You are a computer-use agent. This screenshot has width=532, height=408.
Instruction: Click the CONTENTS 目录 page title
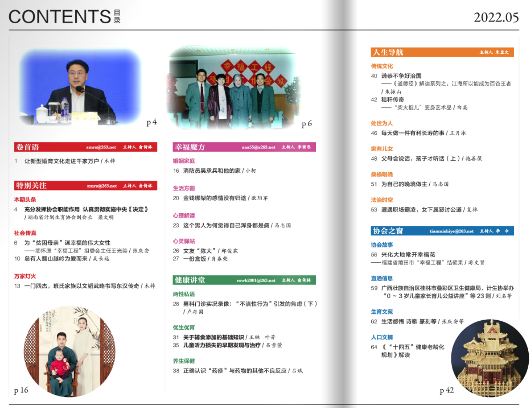coord(64,16)
